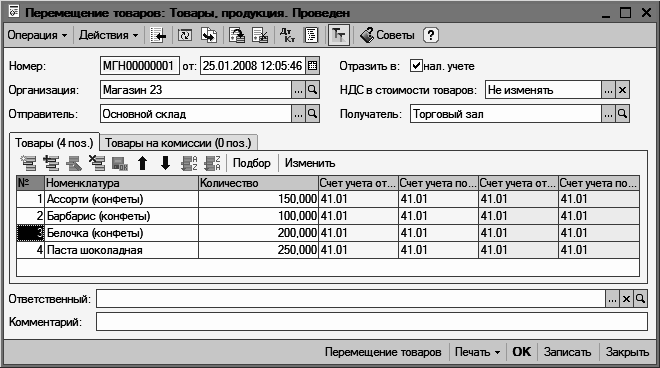Select the Паста шоколадная row

coord(328,250)
